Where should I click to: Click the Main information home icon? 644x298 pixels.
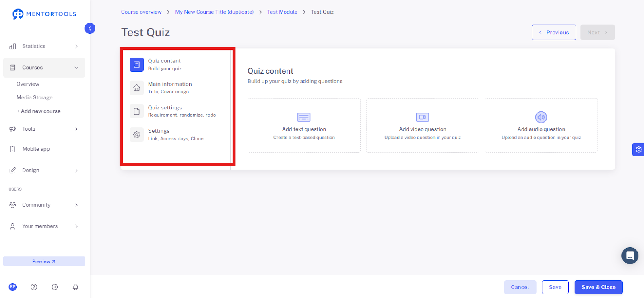coord(136,88)
